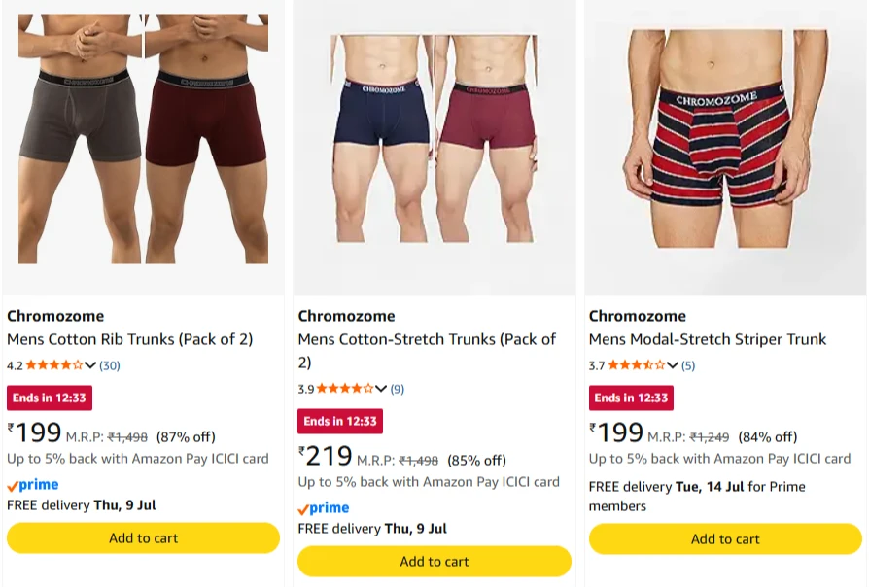The height and width of the screenshot is (588, 869).
Task: Expand rating breakdown chevron beside 3.7 stars
Action: 673,365
